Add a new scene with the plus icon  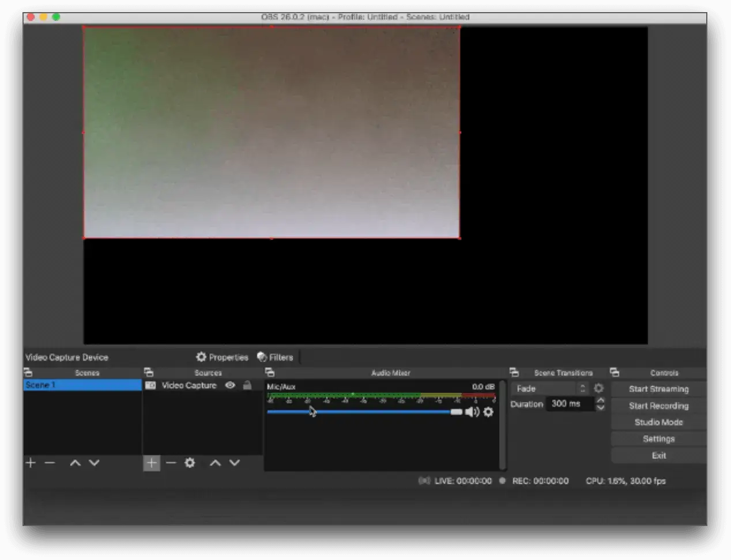[x=30, y=463]
